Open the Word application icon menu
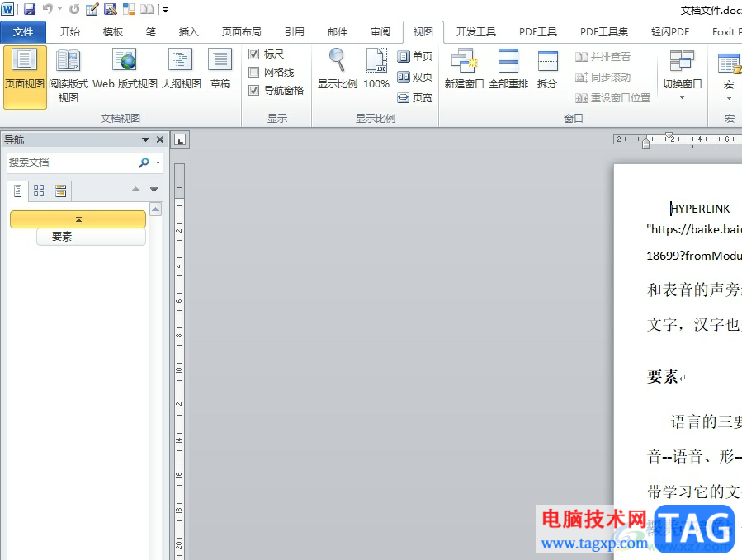The width and height of the screenshot is (742, 560). pyautogui.click(x=7, y=9)
